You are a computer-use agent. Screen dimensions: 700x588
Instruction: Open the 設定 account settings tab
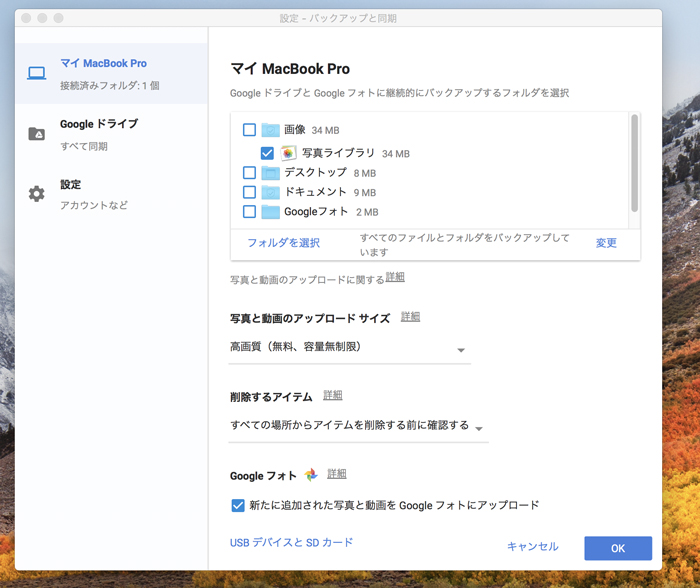[111, 194]
